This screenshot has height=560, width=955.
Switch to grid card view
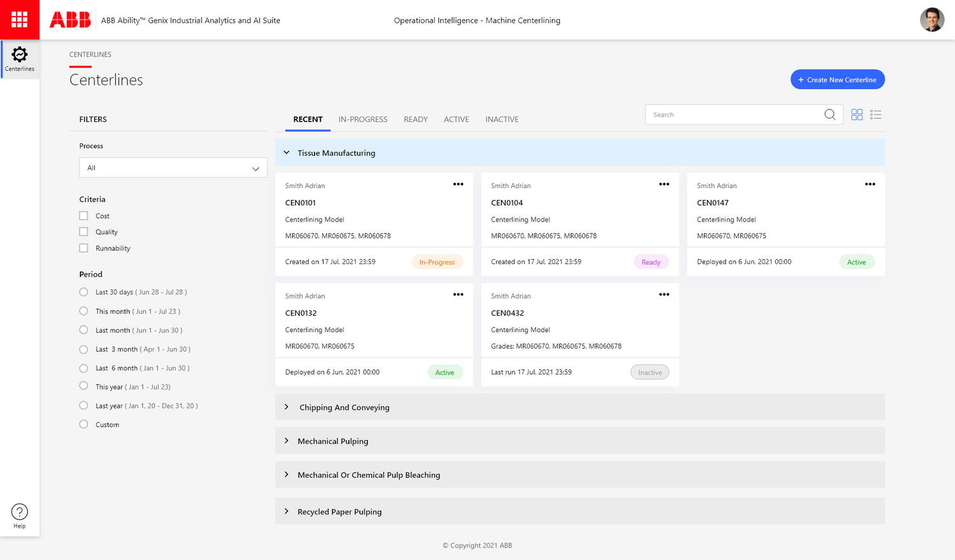click(857, 115)
